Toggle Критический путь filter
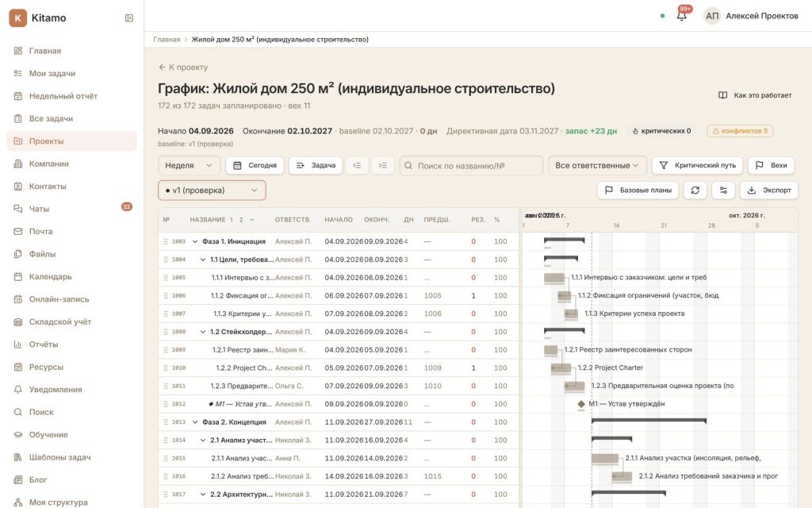 point(697,165)
